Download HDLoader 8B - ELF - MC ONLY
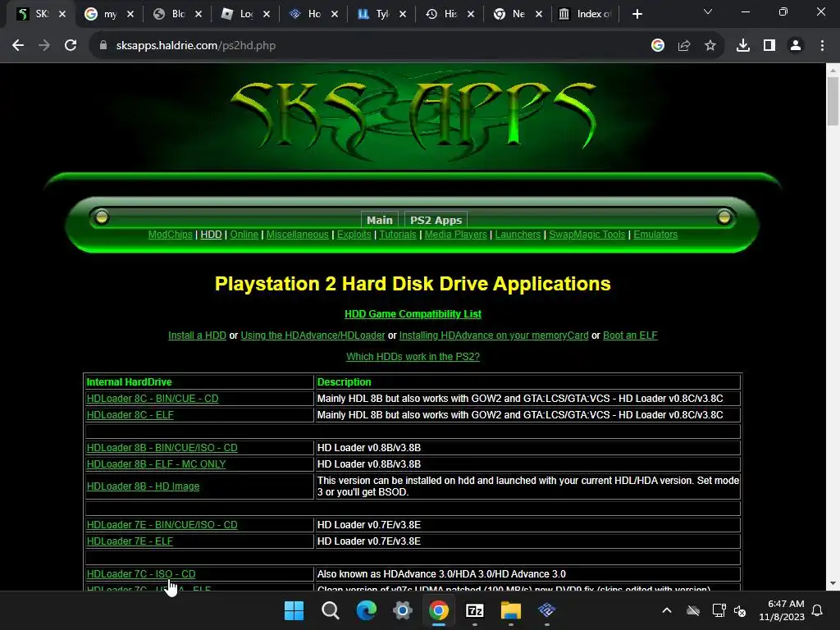The height and width of the screenshot is (630, 840). click(x=157, y=464)
